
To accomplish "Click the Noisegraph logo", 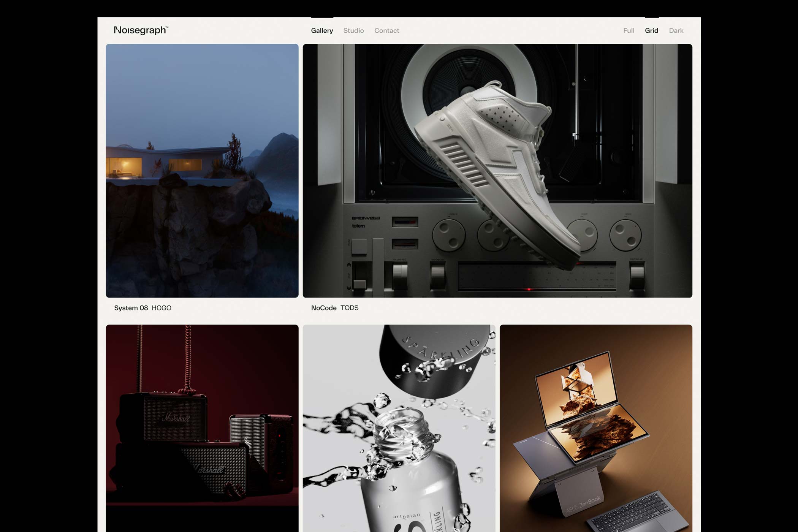I will (141, 30).
